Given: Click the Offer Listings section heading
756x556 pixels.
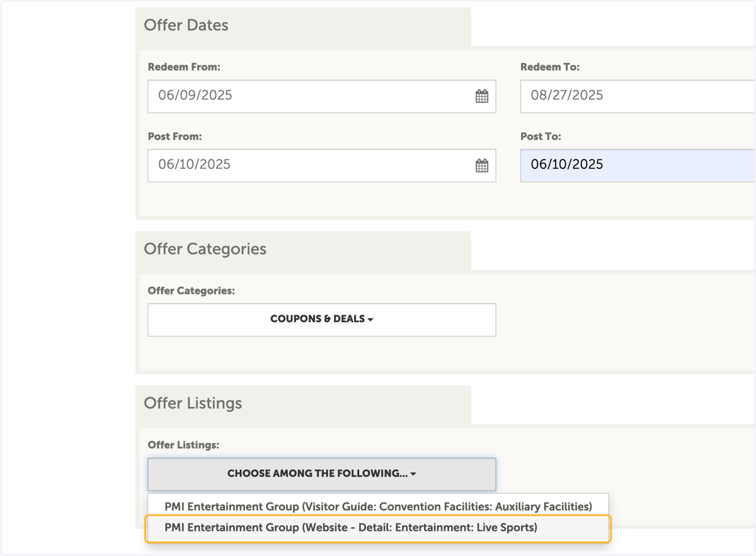Looking at the screenshot, I should tap(193, 403).
